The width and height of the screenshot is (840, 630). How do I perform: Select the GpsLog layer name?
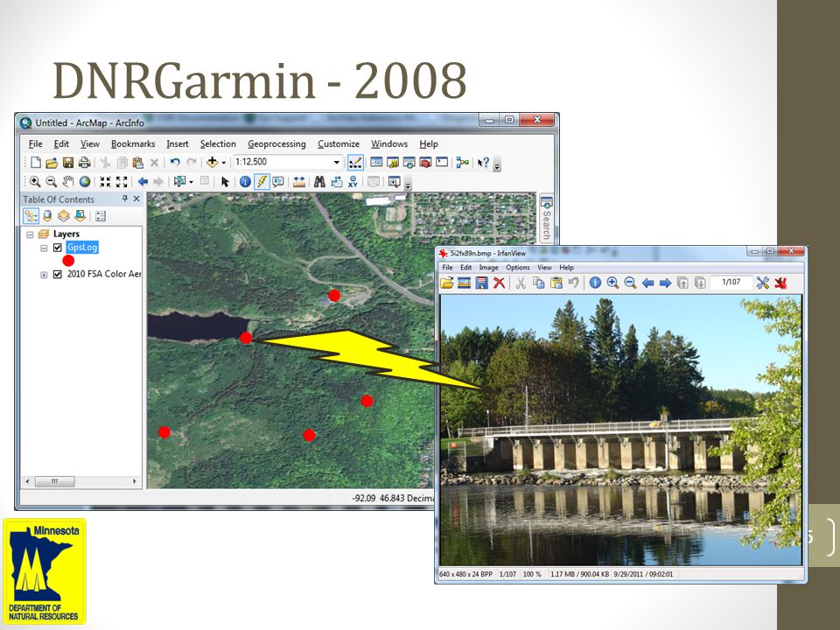pos(82,247)
